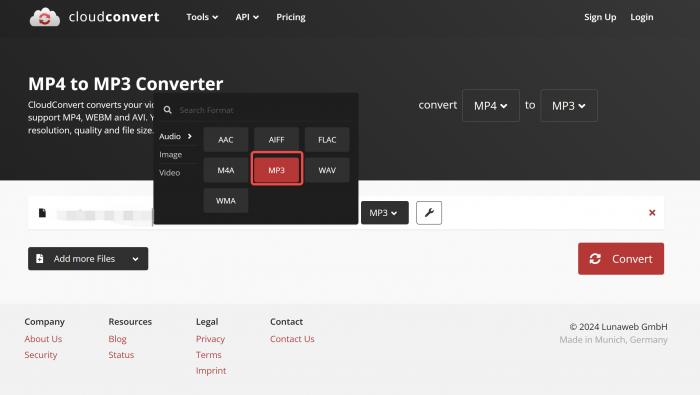The width and height of the screenshot is (700, 395).
Task: Expand the Add more Files arrow
Action: (x=135, y=259)
